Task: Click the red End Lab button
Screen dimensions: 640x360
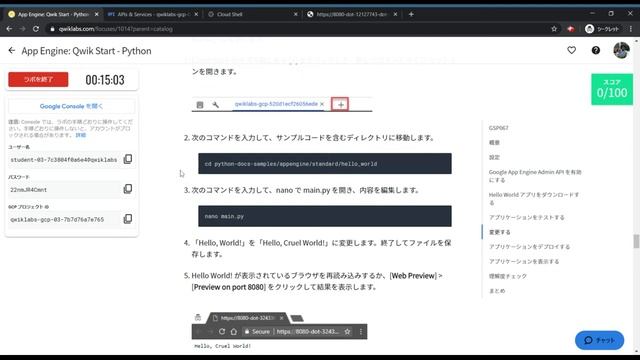Action: tap(38, 80)
